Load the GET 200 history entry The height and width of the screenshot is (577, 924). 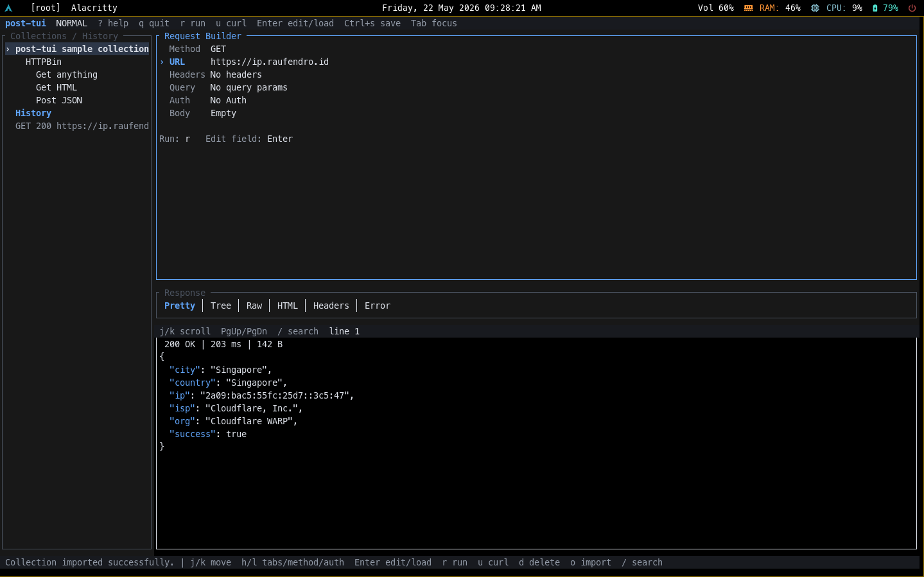click(x=82, y=126)
